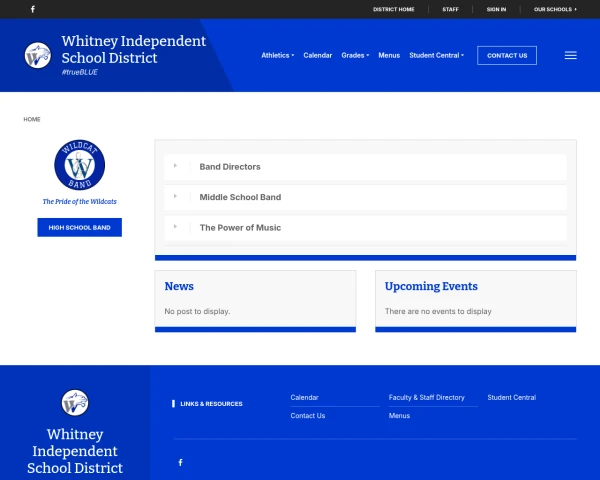Click the High School Band button
The image size is (600, 480).
(x=79, y=228)
